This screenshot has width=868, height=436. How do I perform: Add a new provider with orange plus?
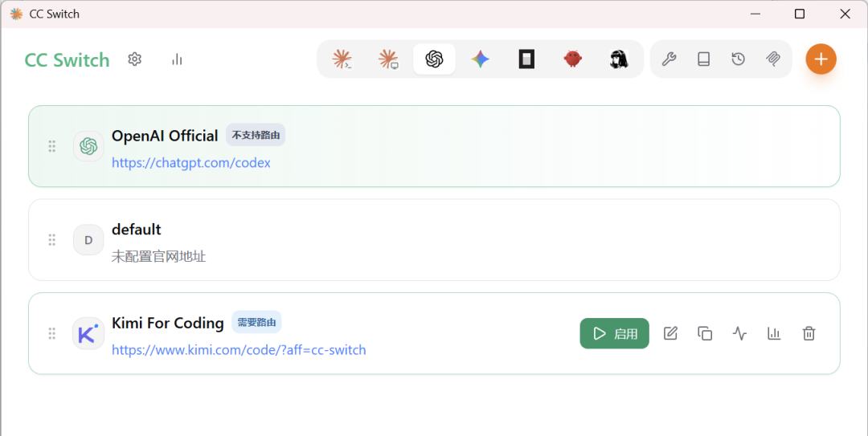click(821, 59)
